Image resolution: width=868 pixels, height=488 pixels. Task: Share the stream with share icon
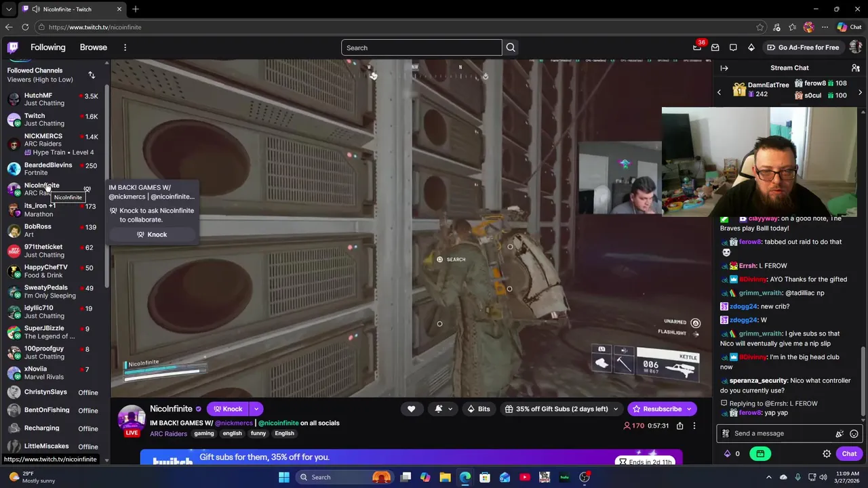point(679,426)
